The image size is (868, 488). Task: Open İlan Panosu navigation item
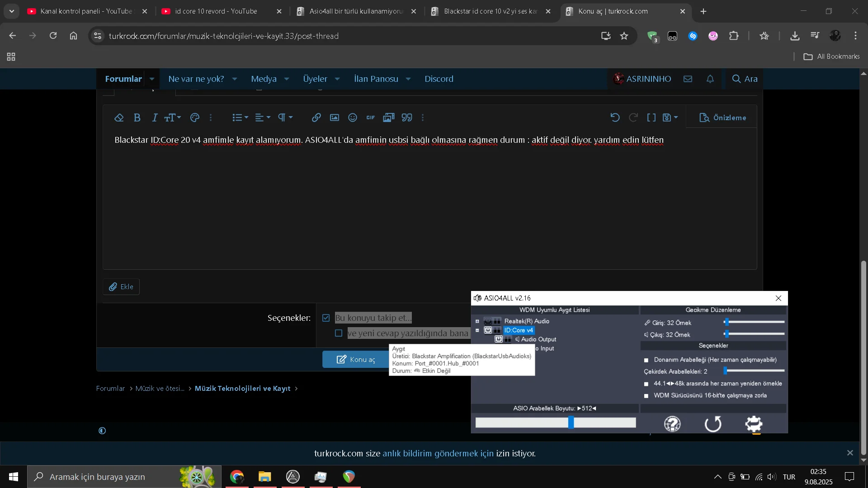point(376,79)
